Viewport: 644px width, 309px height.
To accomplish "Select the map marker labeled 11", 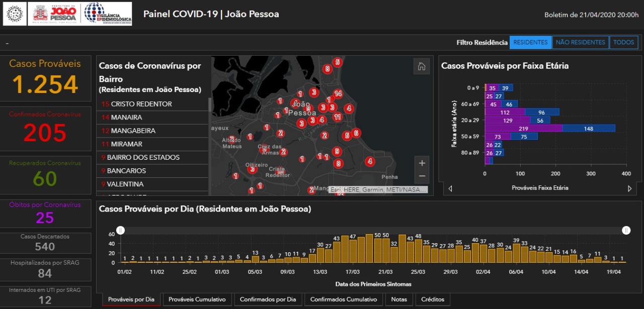I will 337,117.
